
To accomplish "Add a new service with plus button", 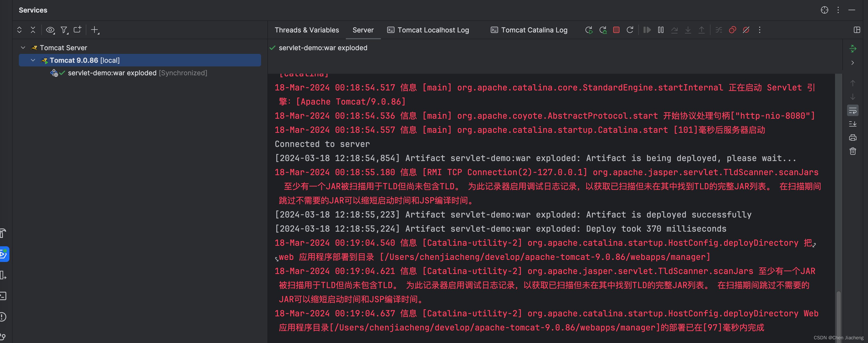I will point(95,30).
